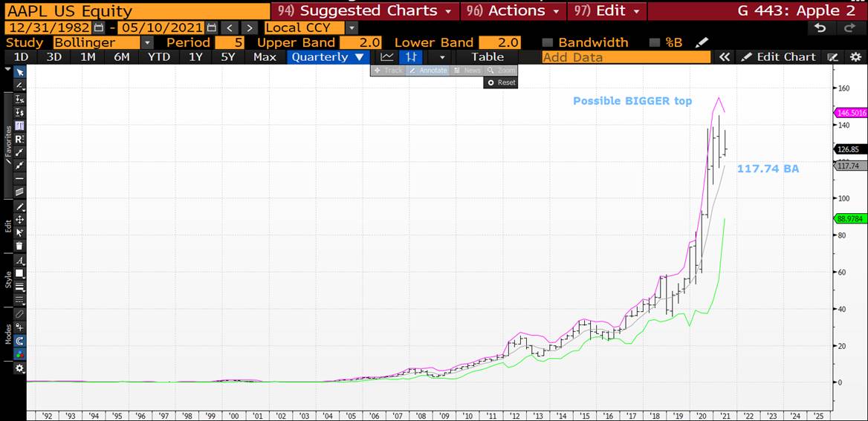868x421 pixels.
Task: Click the Reset button
Action: point(500,82)
